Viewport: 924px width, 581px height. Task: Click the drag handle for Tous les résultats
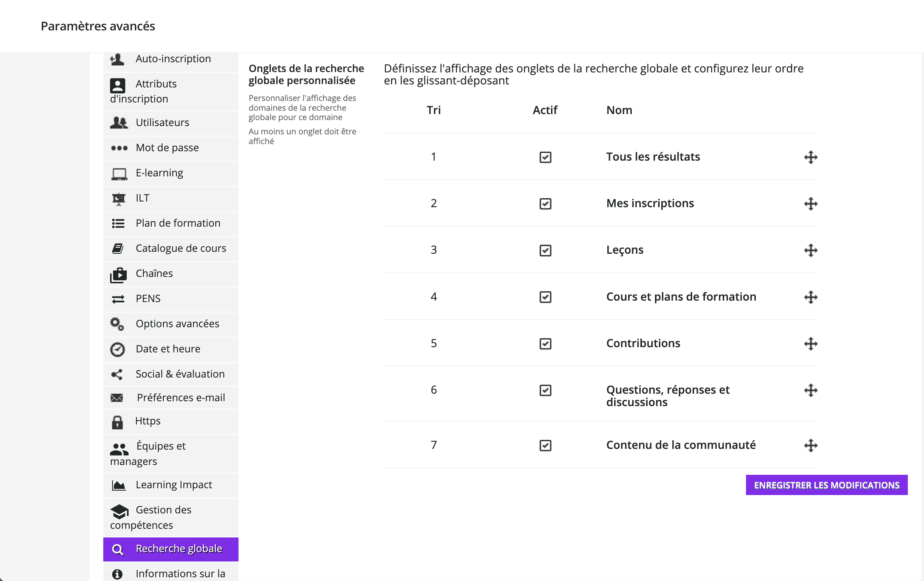(x=811, y=157)
